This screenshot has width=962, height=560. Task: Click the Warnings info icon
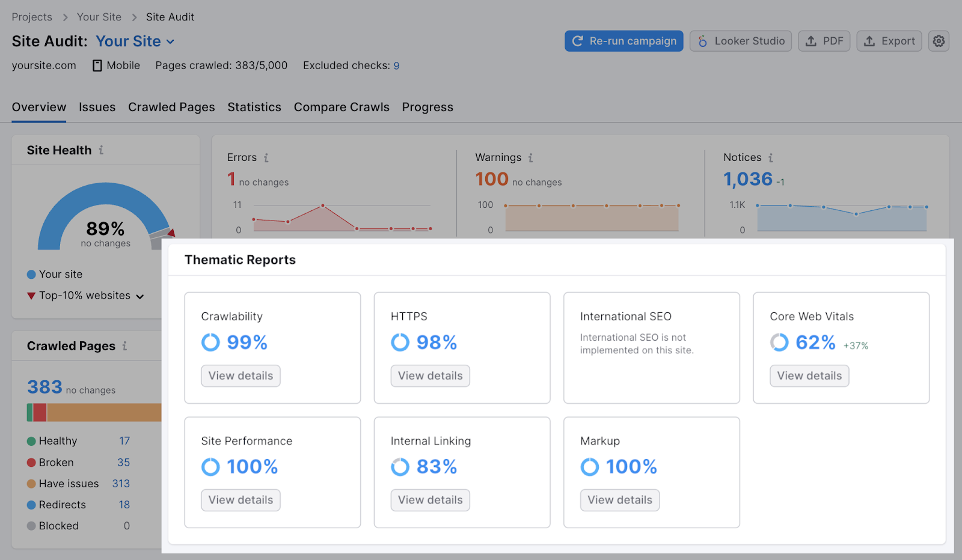(x=531, y=157)
